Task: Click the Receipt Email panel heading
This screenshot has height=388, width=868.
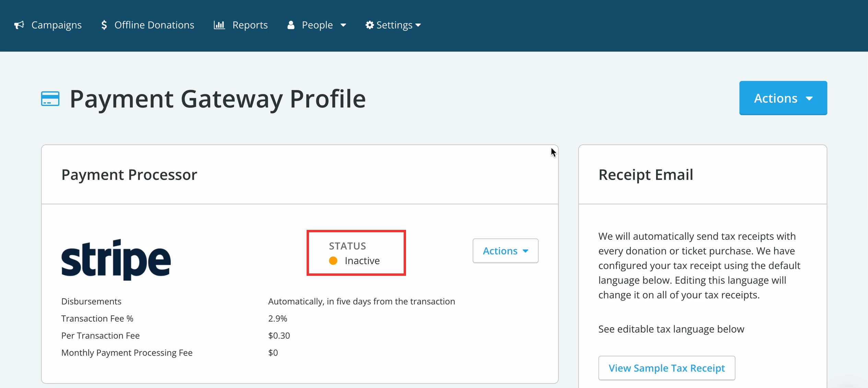Action: (645, 174)
